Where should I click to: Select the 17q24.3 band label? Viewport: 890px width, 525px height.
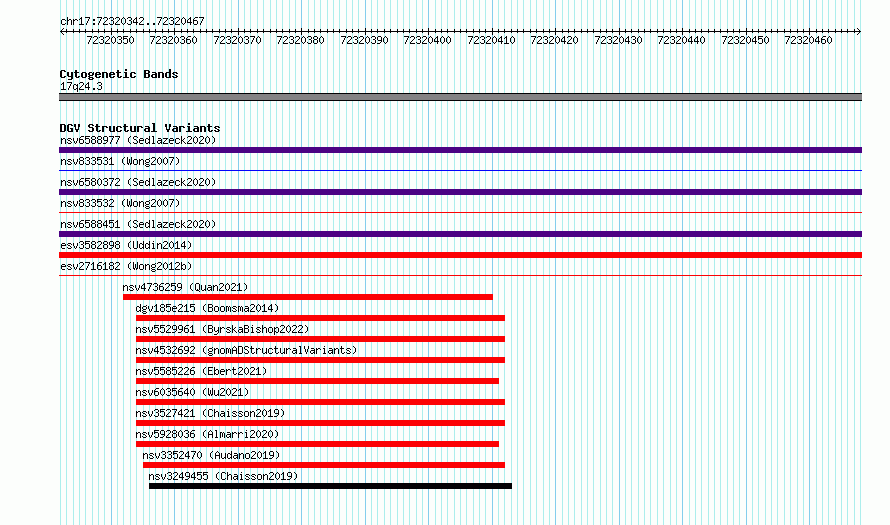(x=81, y=86)
